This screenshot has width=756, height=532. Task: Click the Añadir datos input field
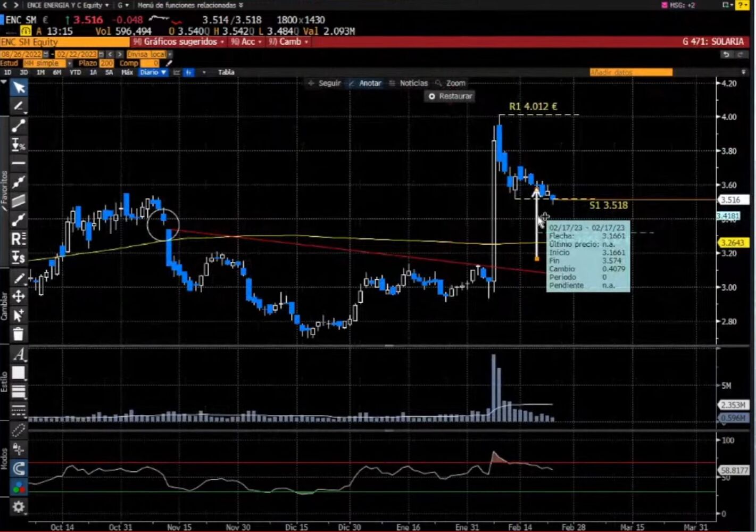pos(631,72)
